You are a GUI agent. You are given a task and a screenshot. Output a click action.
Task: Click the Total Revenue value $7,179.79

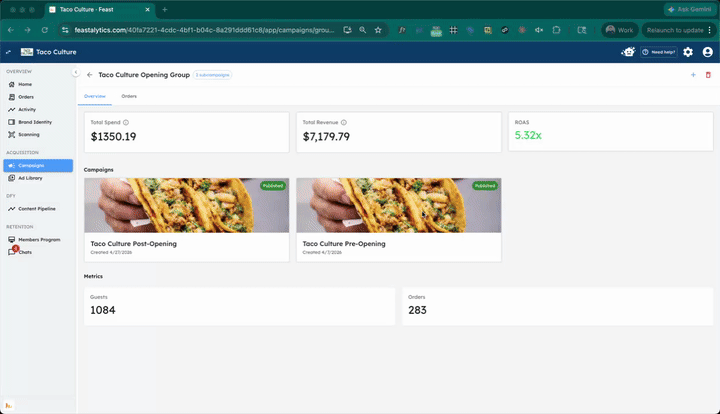326,137
